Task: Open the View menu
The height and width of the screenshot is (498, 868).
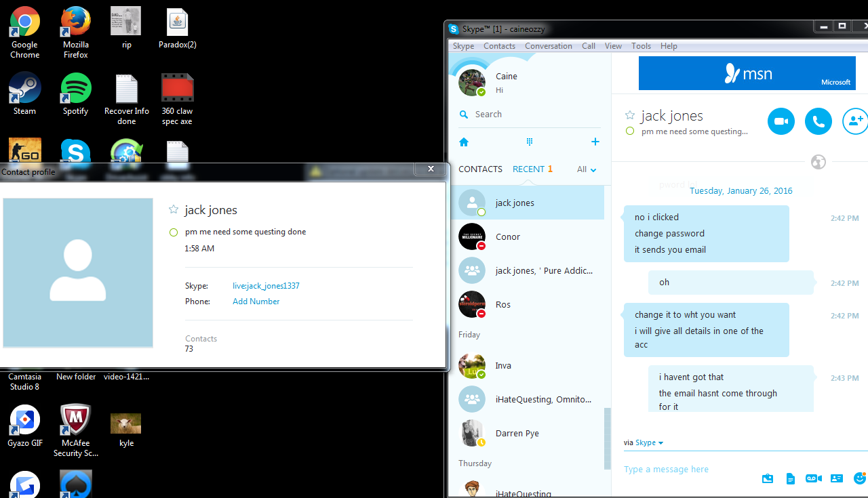Action: 613,46
